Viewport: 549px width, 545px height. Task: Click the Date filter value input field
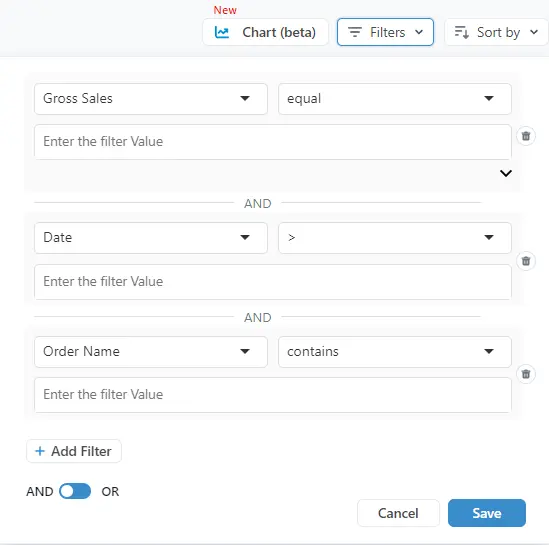273,282
